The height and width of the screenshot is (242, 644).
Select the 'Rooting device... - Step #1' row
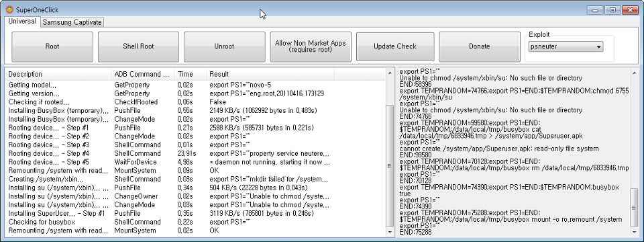tap(196, 128)
